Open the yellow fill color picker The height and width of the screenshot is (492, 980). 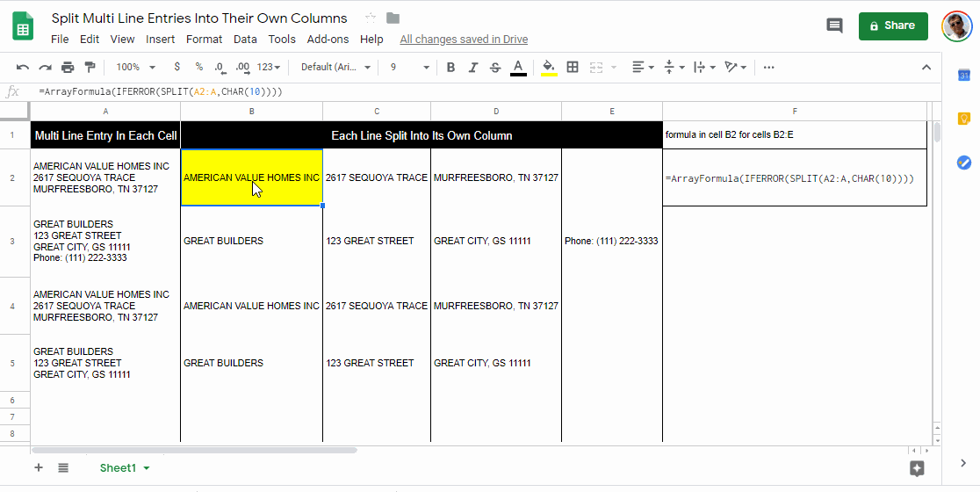549,68
